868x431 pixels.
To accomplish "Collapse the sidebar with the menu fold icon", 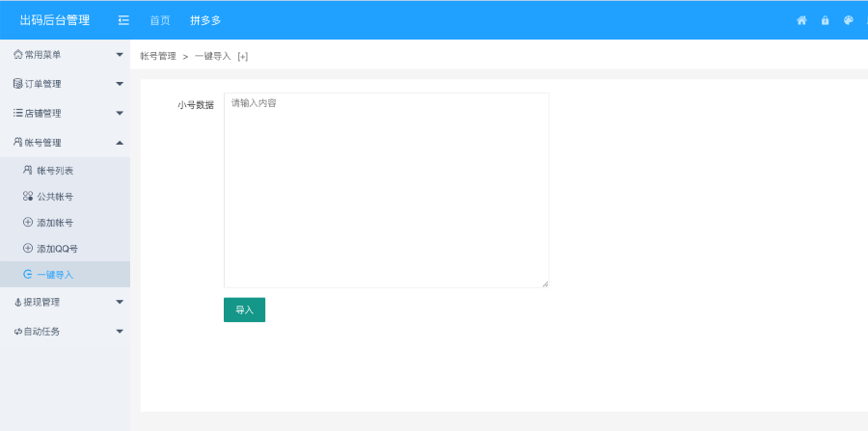I will [123, 20].
